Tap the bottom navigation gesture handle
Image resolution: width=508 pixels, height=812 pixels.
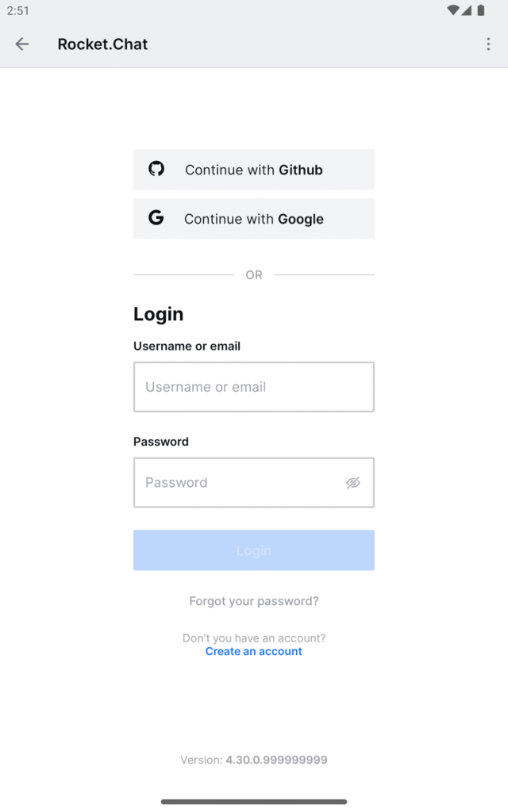click(254, 802)
